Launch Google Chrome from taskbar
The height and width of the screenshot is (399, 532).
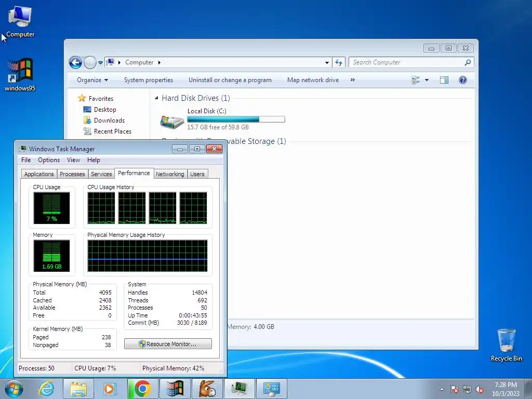click(142, 389)
